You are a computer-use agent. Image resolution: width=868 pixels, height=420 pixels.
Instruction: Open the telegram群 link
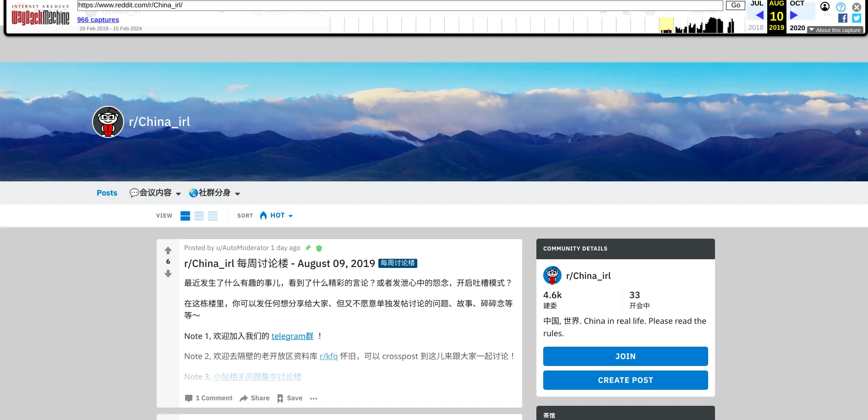[x=293, y=336]
